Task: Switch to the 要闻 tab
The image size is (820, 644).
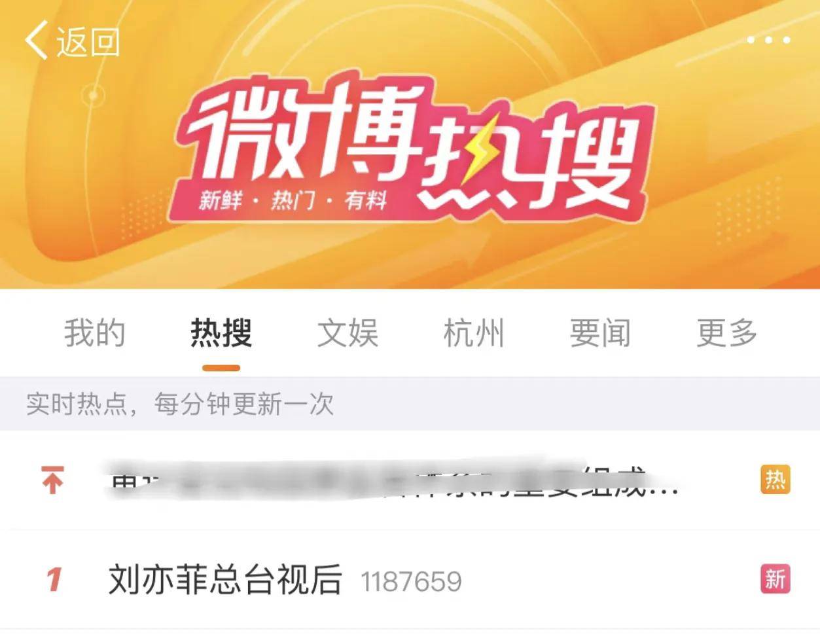Action: coord(600,333)
